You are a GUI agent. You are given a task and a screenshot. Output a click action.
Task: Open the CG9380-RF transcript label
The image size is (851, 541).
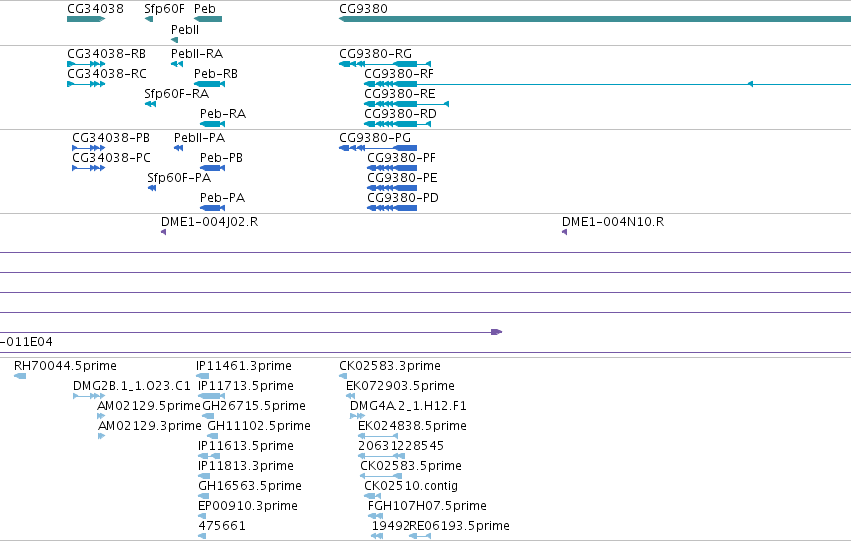pos(399,74)
